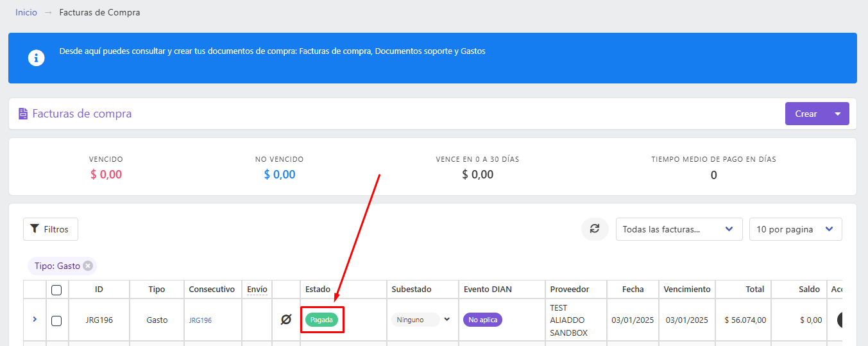Open the Todas las facturas dropdown

coord(679,229)
